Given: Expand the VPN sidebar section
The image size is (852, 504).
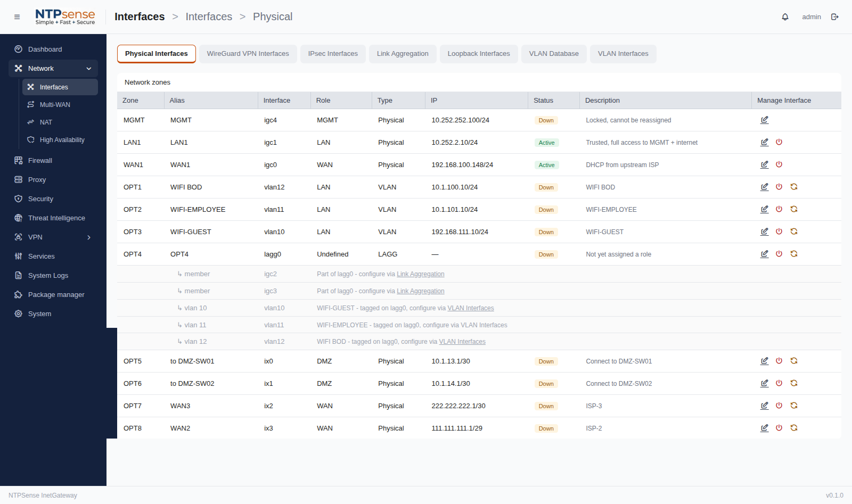Looking at the screenshot, I should pyautogui.click(x=53, y=237).
